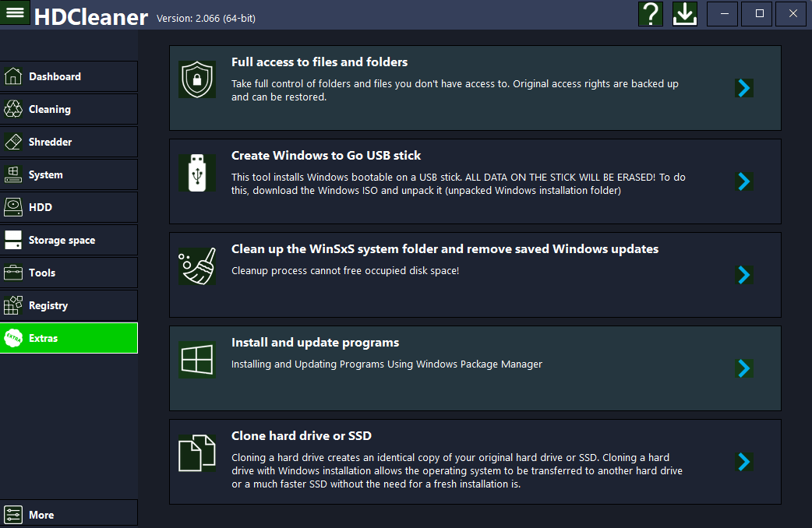Open Create Windows to Go arrow

tap(743, 181)
